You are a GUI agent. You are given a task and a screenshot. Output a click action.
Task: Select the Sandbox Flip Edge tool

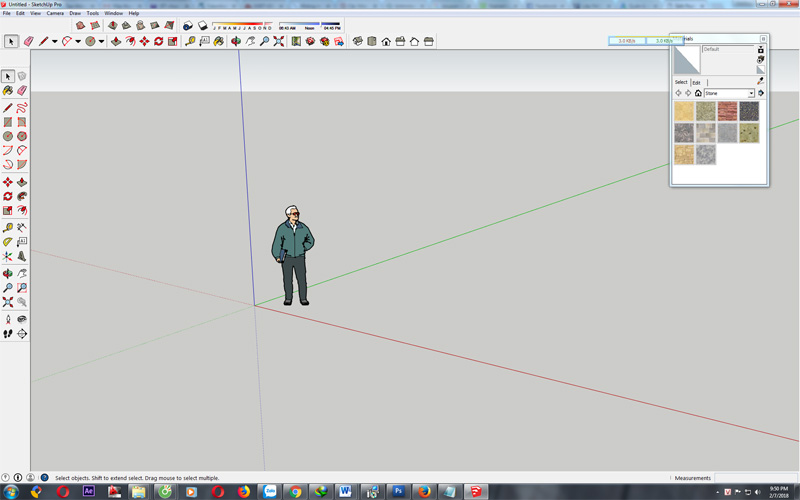(x=169, y=26)
